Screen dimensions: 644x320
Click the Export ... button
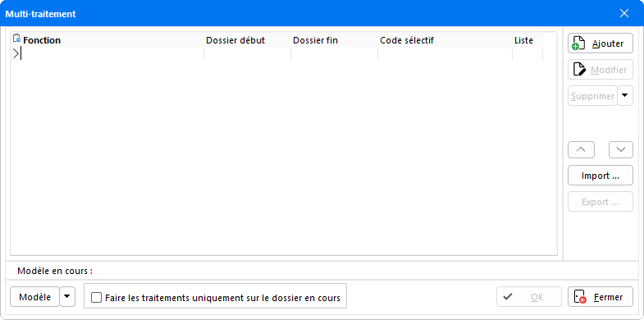pos(600,202)
